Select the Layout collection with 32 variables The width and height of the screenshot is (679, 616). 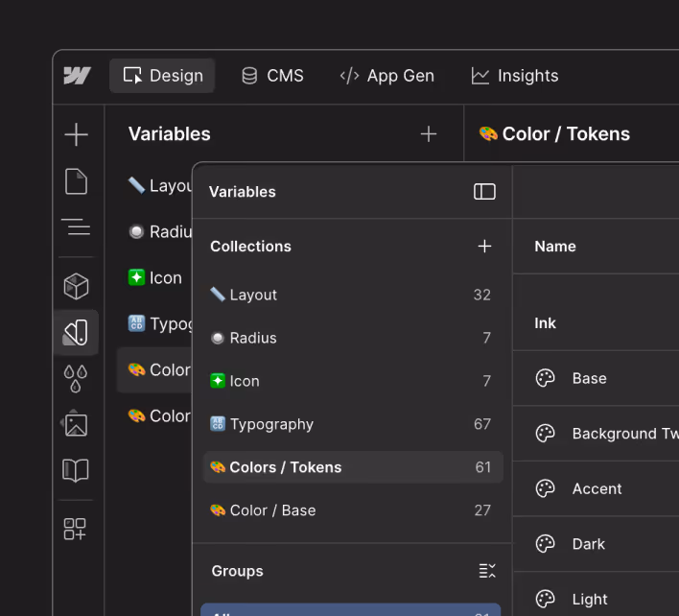(x=353, y=295)
